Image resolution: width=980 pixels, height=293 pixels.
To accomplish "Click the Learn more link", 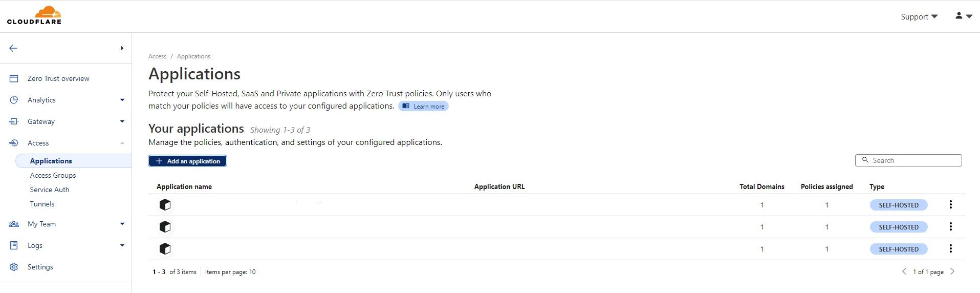I will tap(423, 106).
